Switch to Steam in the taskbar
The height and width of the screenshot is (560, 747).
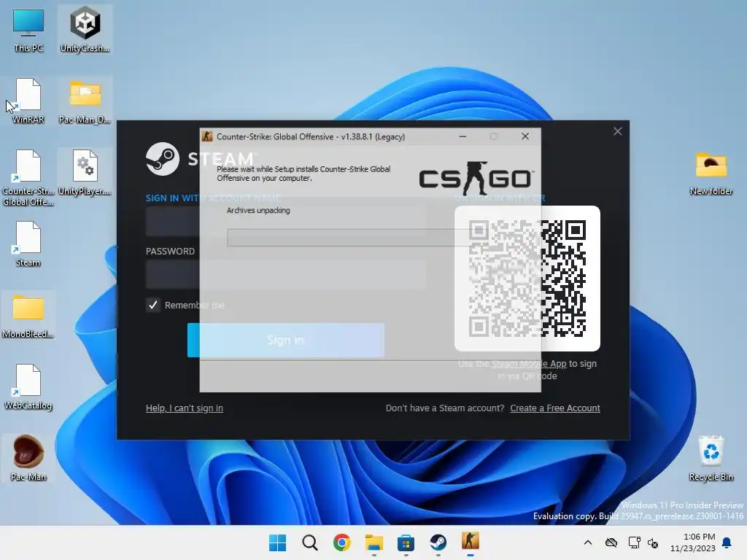pos(438,542)
